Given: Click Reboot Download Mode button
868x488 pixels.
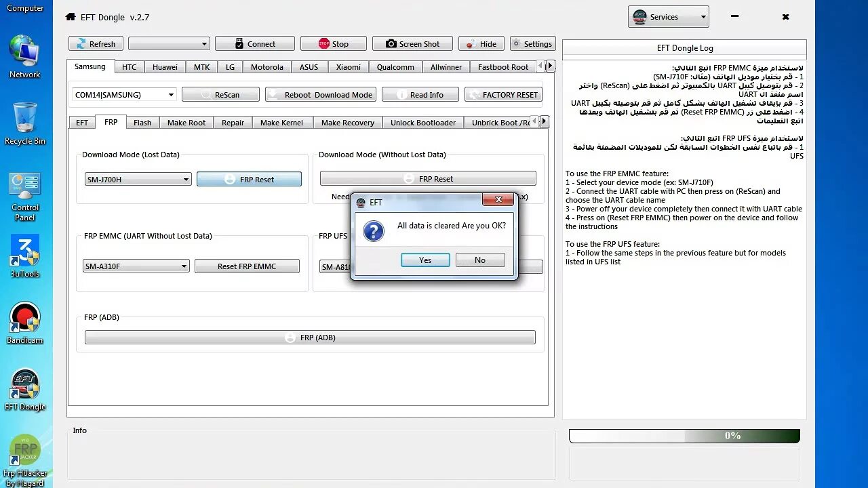Looking at the screenshot, I should [x=320, y=95].
